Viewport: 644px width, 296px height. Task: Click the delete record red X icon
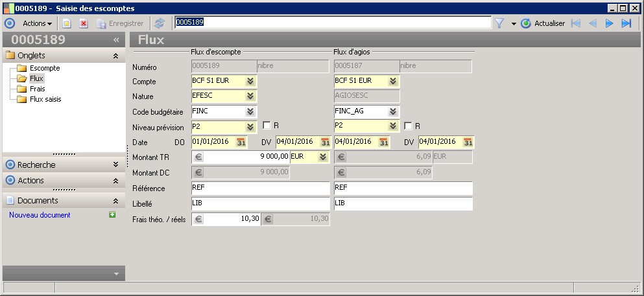point(84,24)
